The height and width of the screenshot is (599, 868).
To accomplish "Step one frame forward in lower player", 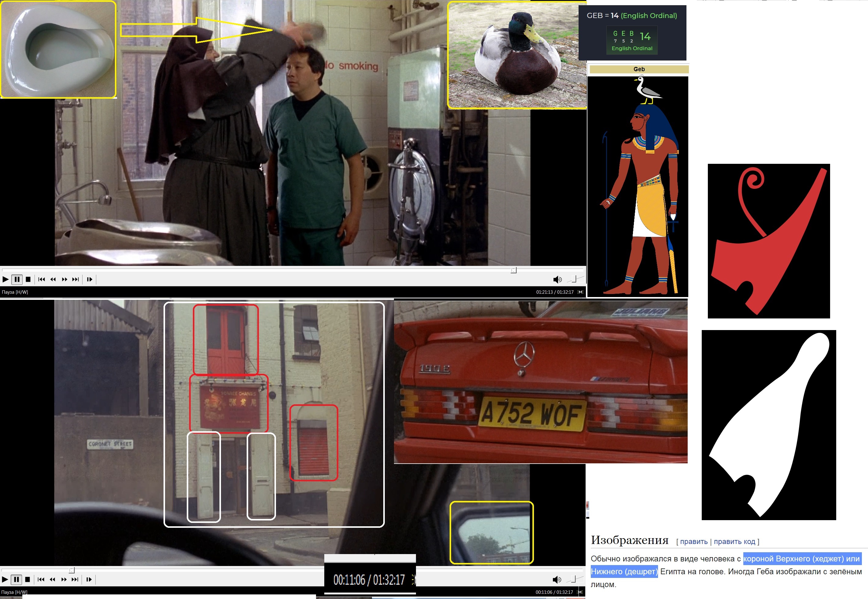I will coord(89,579).
